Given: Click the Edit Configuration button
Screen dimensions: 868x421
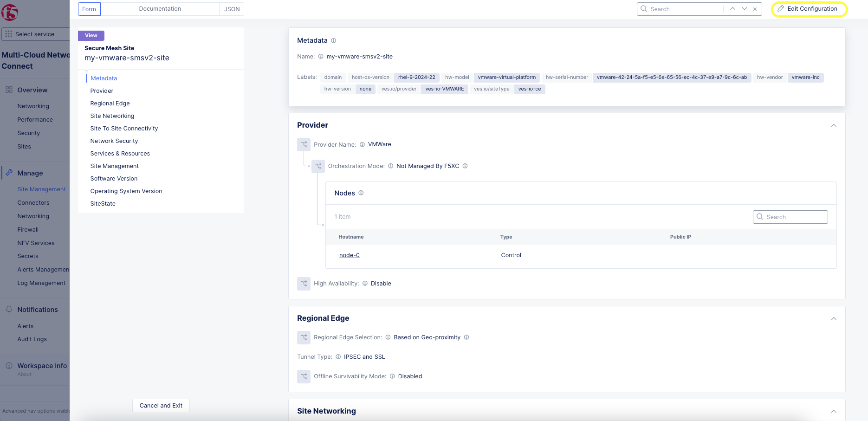Looking at the screenshot, I should 809,9.
